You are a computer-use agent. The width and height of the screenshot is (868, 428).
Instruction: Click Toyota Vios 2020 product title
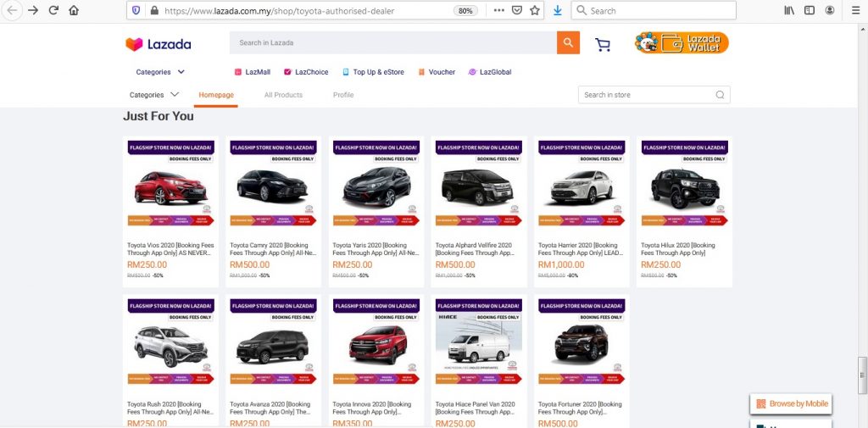coord(170,249)
